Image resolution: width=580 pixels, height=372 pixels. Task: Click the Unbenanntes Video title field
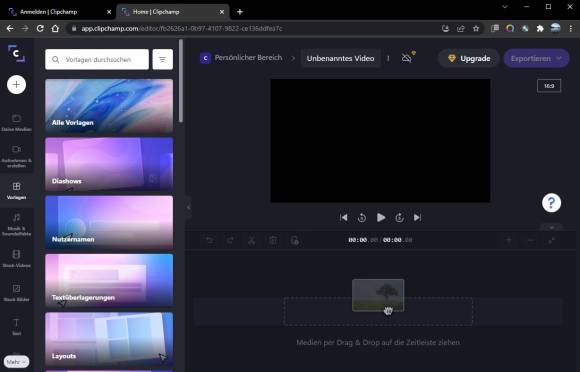[340, 58]
